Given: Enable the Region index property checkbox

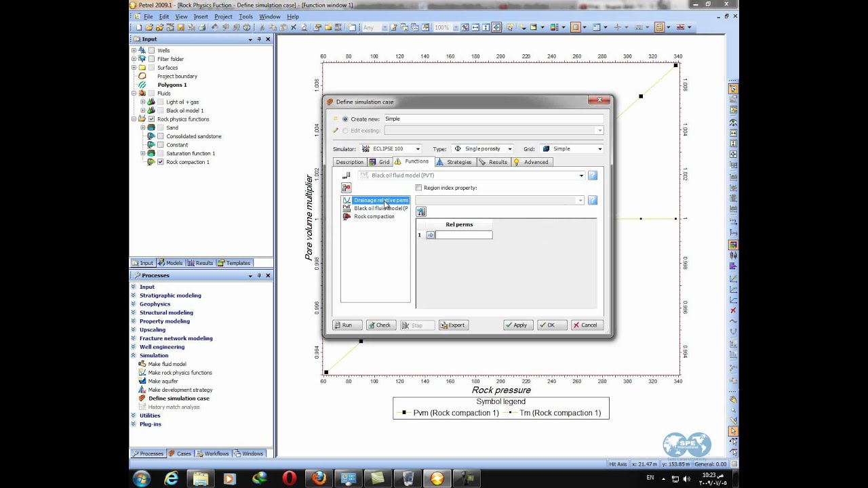Looking at the screenshot, I should click(x=418, y=188).
